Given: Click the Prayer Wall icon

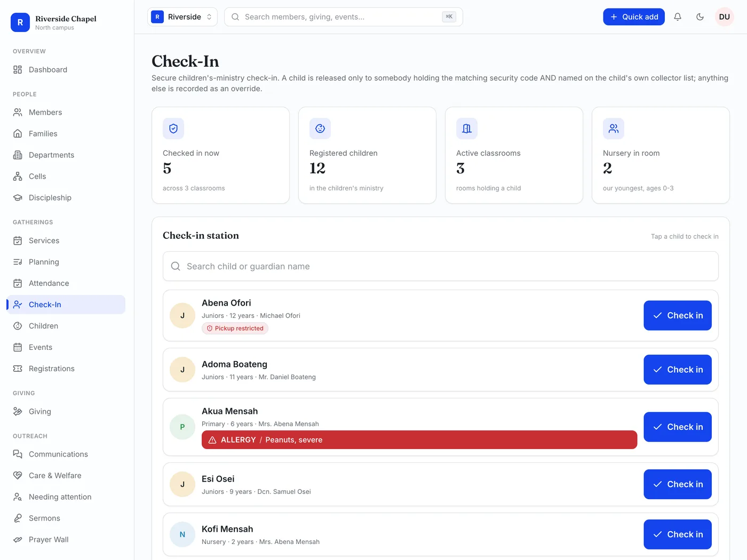Looking at the screenshot, I should (x=18, y=540).
